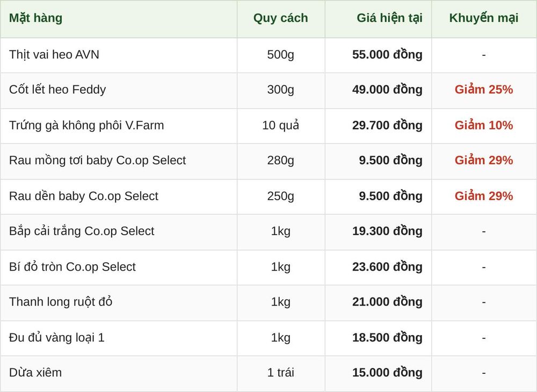Select the Dừa xiêm item
This screenshot has height=392, width=537.
tap(35, 373)
